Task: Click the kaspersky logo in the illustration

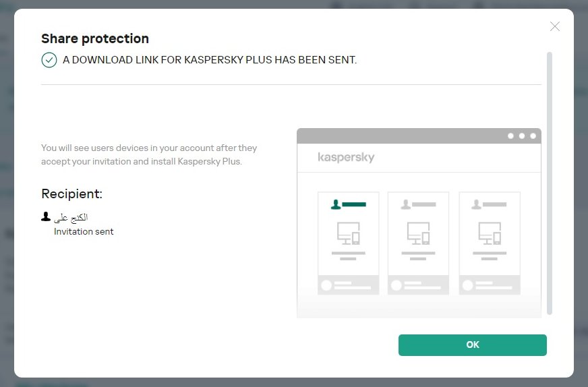Action: 346,158
